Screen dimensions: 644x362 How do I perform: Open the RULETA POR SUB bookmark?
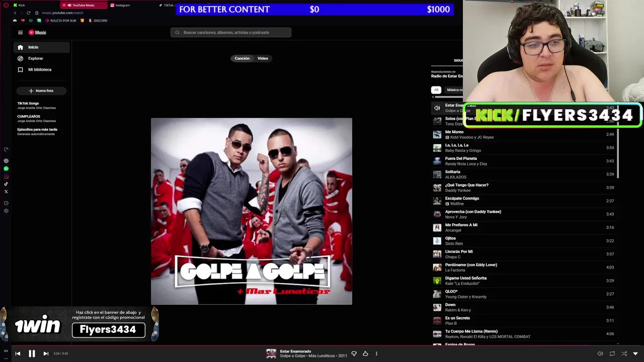[60, 21]
